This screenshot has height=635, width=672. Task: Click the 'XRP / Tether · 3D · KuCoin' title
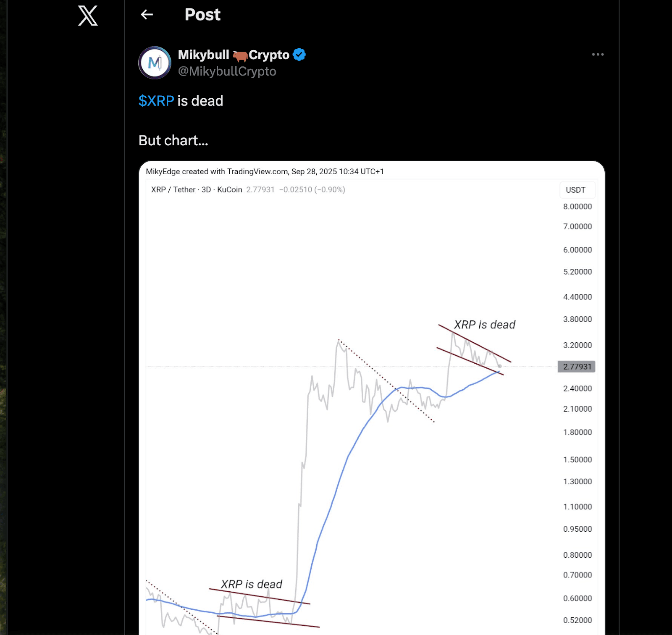[x=197, y=190]
